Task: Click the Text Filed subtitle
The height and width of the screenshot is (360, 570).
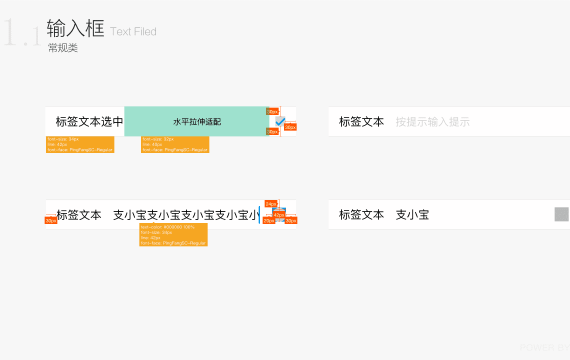Action: tap(133, 32)
